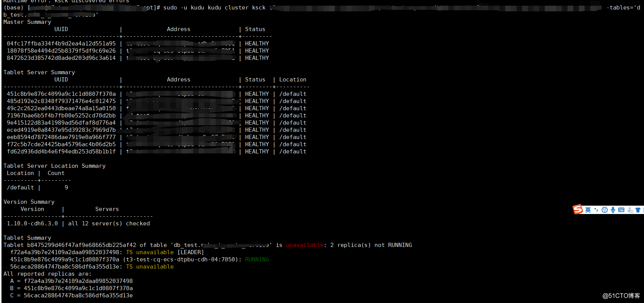This screenshot has height=303, width=644.
Task: Click hostname 't3-test-cq-ecs-dtpbu-cdh-04:7050'
Action: (182, 259)
